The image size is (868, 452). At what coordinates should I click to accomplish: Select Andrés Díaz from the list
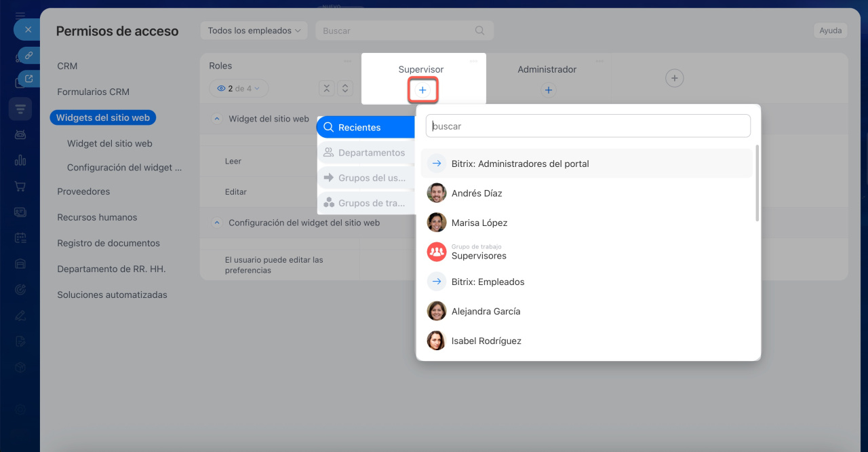[477, 193]
